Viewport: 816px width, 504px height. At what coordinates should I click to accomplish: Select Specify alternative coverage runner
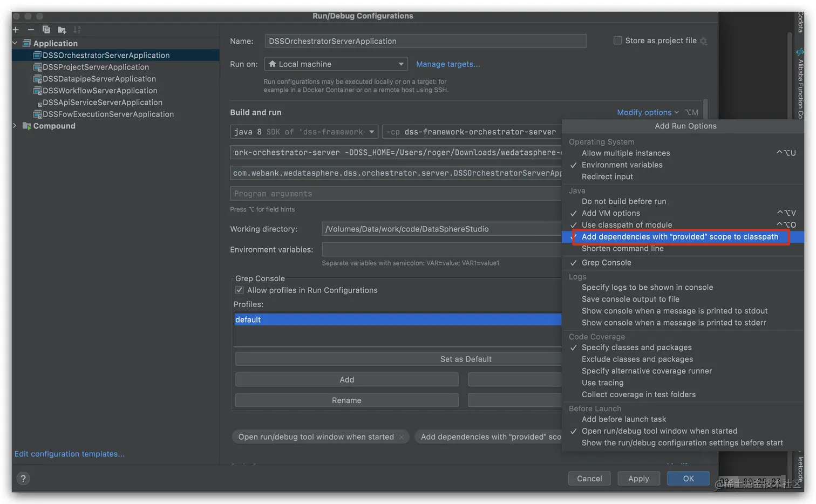tap(647, 371)
